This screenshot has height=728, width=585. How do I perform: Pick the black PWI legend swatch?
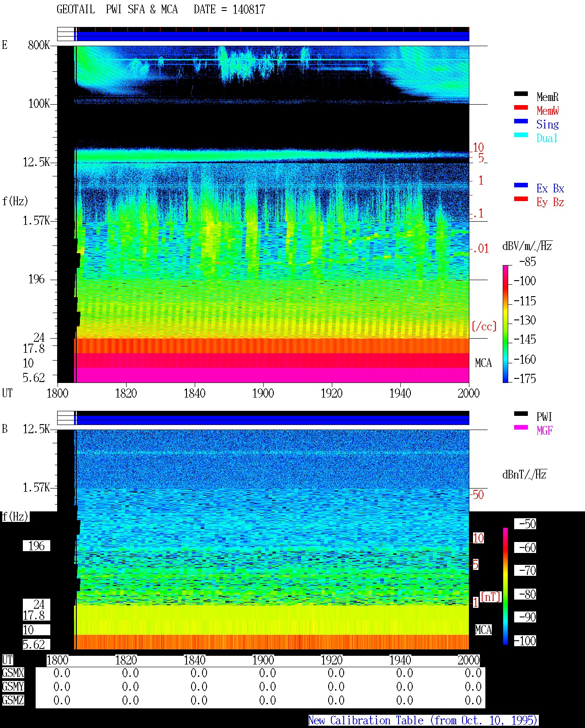pos(521,414)
